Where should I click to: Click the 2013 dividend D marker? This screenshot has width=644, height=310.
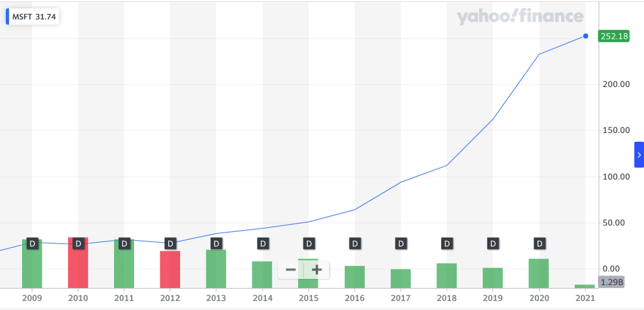(x=216, y=243)
